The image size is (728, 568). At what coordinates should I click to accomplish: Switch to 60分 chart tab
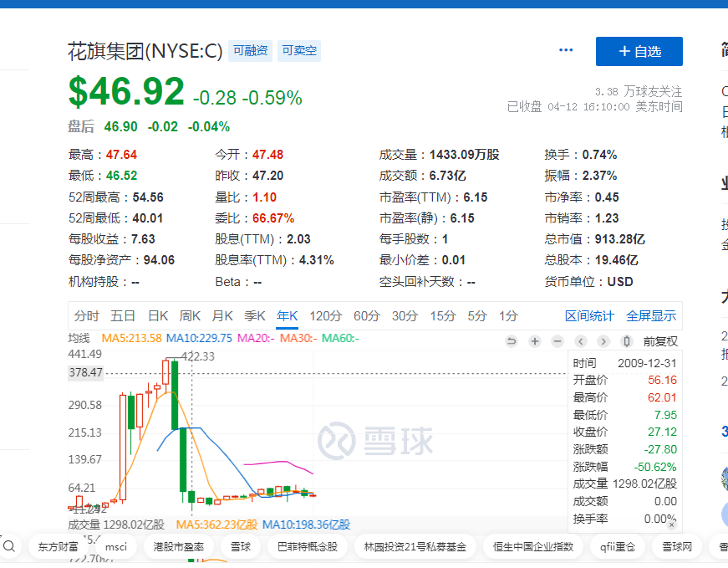click(367, 316)
